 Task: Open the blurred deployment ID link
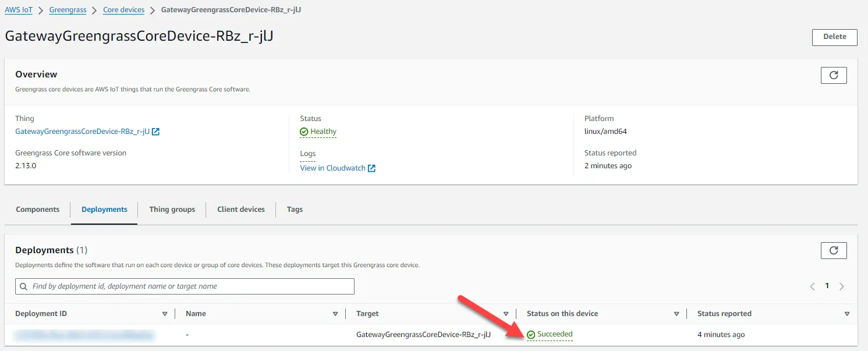85,335
